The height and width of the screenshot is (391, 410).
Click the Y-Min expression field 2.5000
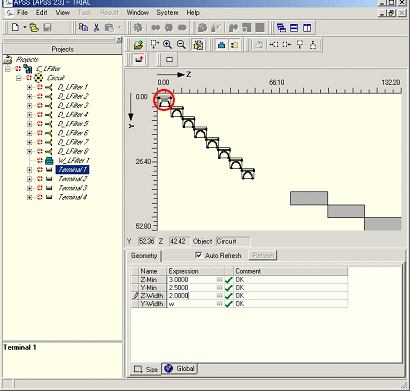192,288
